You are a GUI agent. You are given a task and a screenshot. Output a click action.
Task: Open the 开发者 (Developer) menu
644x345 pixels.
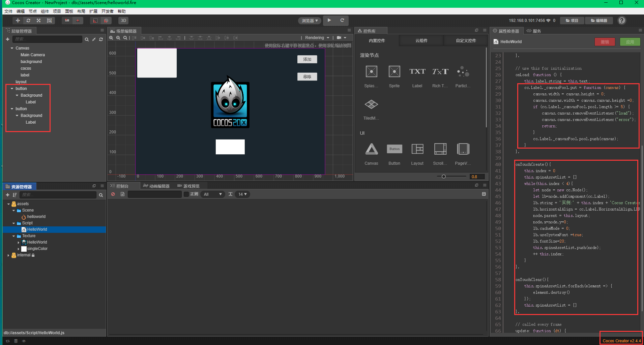pyautogui.click(x=108, y=11)
